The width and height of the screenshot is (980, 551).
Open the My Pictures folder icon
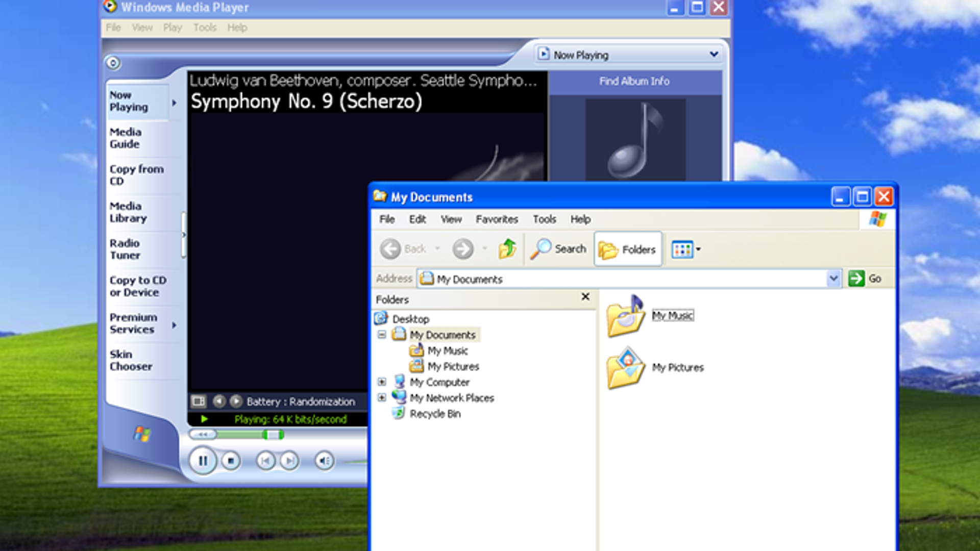(626, 368)
